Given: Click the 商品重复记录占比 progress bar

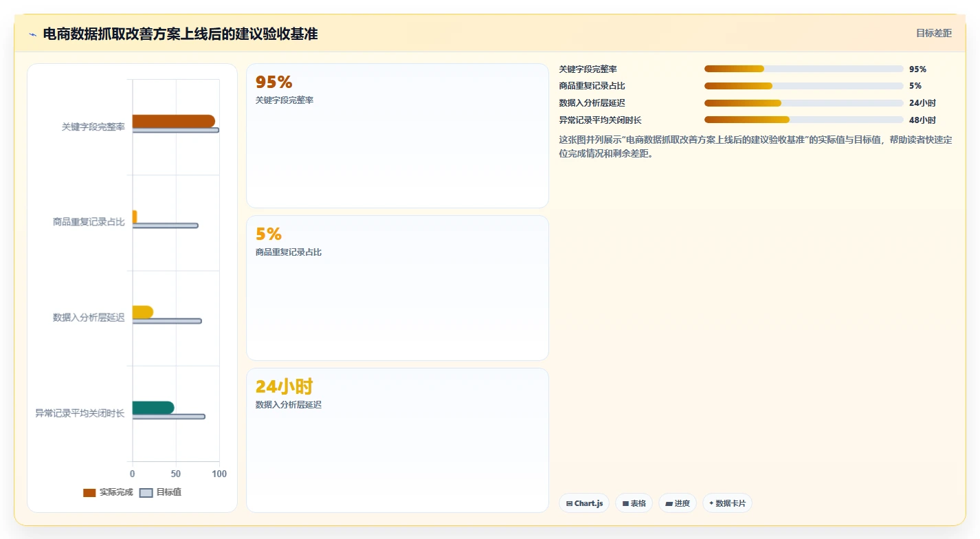Looking at the screenshot, I should tap(804, 86).
